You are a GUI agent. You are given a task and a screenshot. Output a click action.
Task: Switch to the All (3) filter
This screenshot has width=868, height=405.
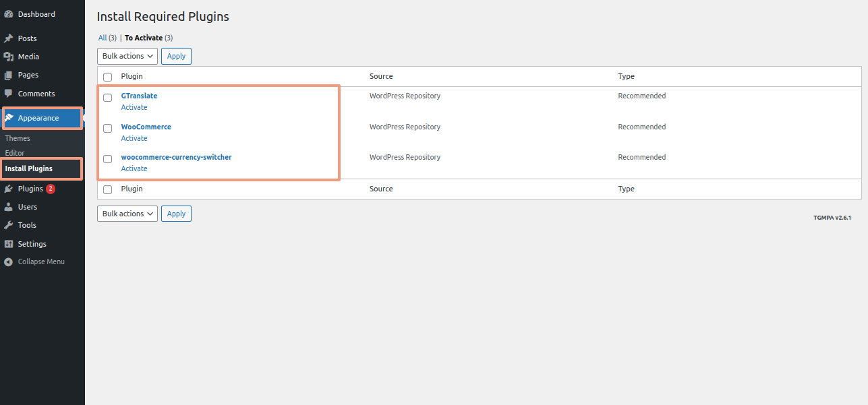point(107,38)
